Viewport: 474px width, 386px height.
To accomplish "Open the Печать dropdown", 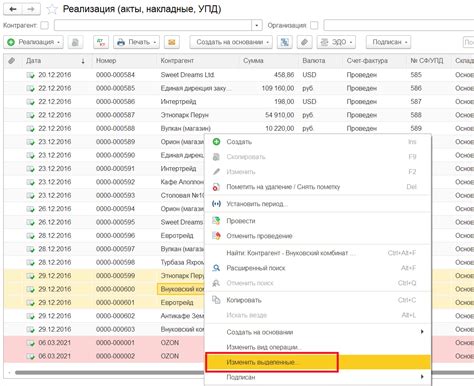I will pyautogui.click(x=136, y=42).
